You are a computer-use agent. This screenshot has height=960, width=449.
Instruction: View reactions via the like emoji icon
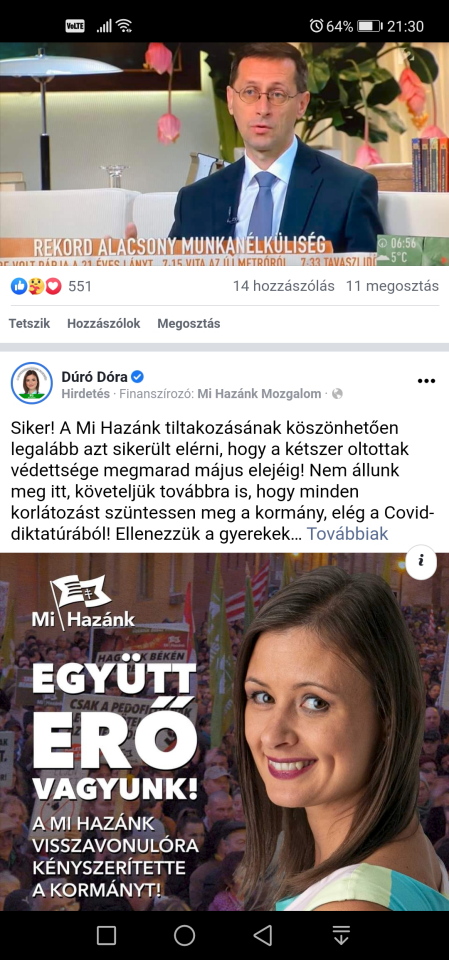19,286
